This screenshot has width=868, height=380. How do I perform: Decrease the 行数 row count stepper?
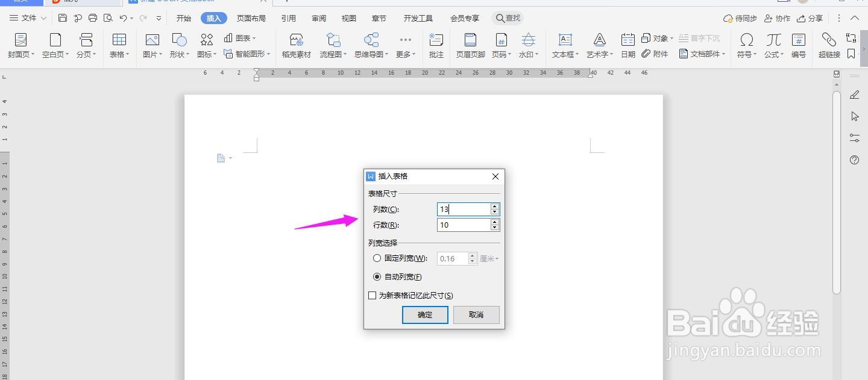[x=495, y=228]
